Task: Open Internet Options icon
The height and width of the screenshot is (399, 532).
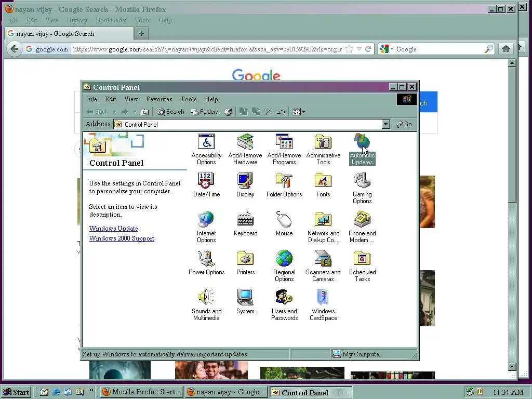Action: pos(206,228)
